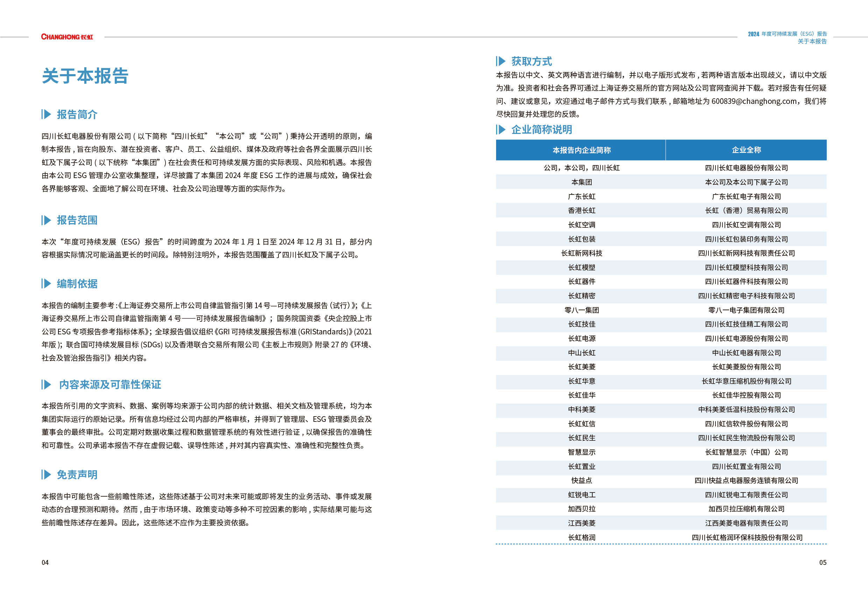868x589 pixels.
Task: Click the cell 长虹格润
Action: tap(581, 538)
